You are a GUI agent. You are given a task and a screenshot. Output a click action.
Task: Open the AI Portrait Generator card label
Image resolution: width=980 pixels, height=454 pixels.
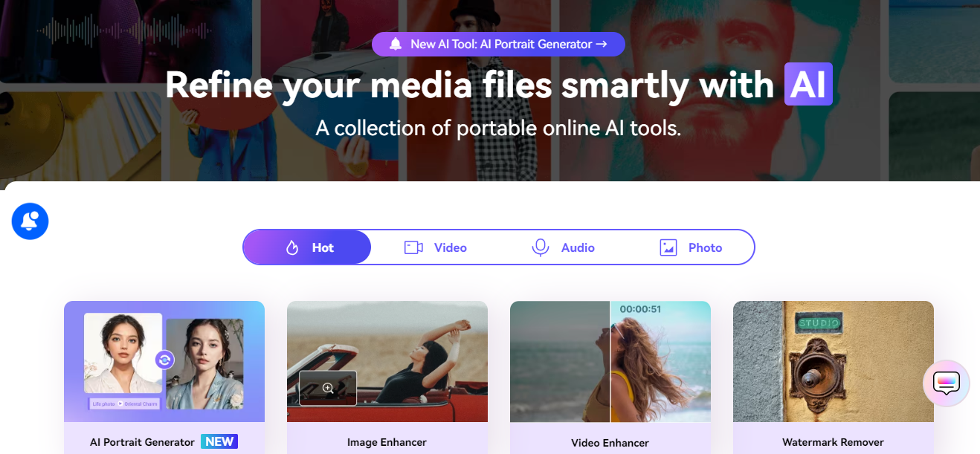click(x=142, y=442)
